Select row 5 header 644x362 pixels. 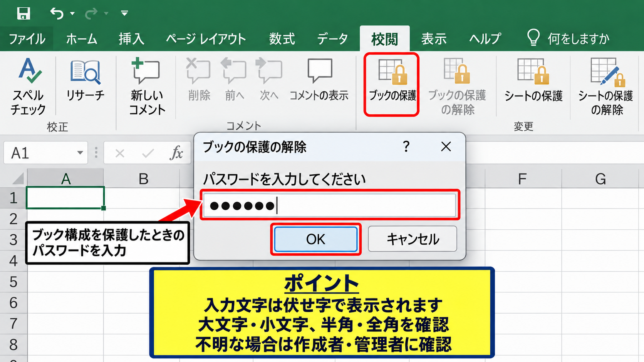[x=13, y=282]
